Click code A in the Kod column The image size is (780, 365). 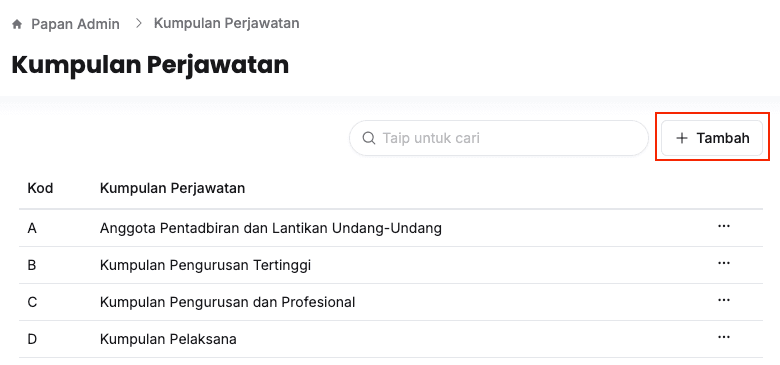pyautogui.click(x=32, y=228)
